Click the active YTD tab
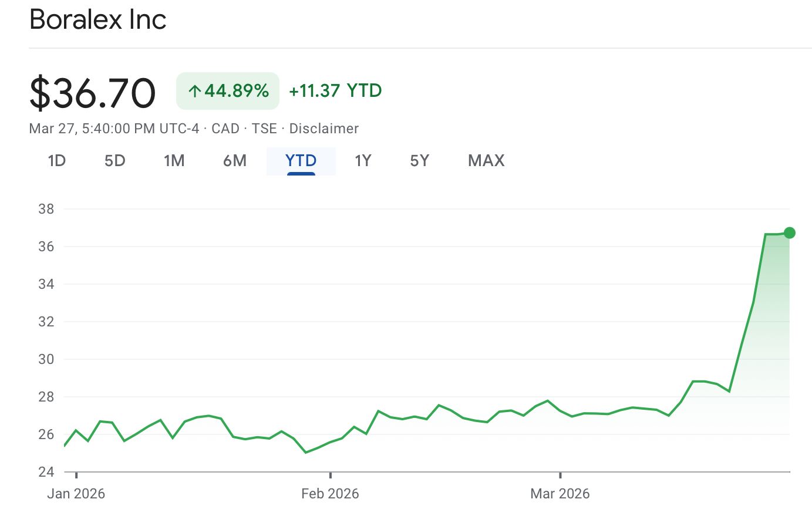812x516 pixels. (x=301, y=161)
